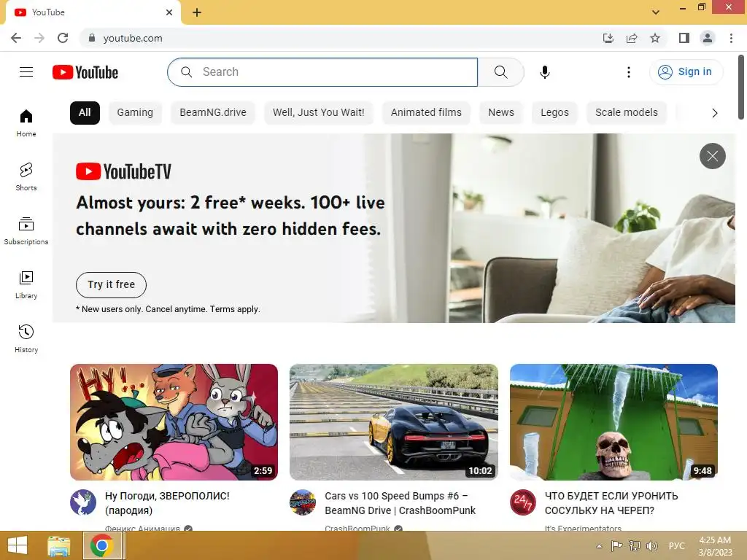747x560 pixels.
Task: Click the magnifier search button
Action: (x=500, y=72)
